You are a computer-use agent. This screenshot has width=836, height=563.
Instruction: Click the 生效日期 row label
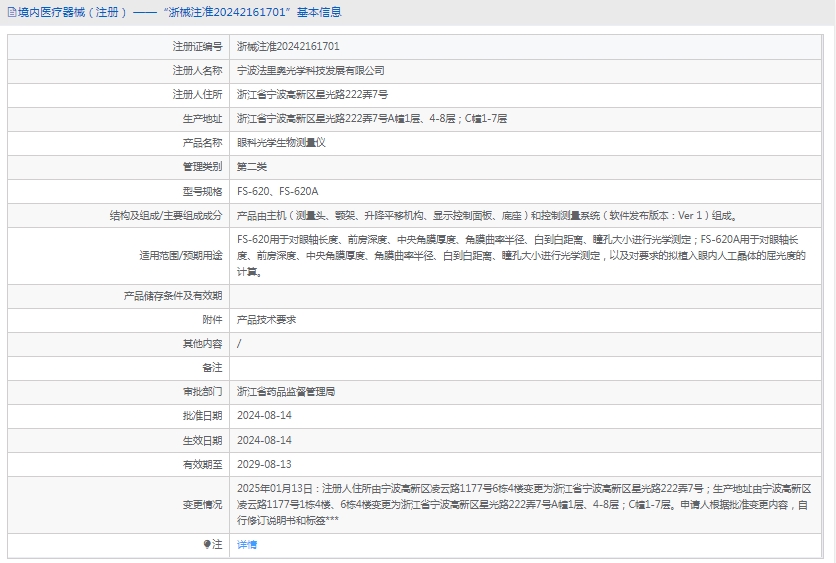click(x=202, y=440)
